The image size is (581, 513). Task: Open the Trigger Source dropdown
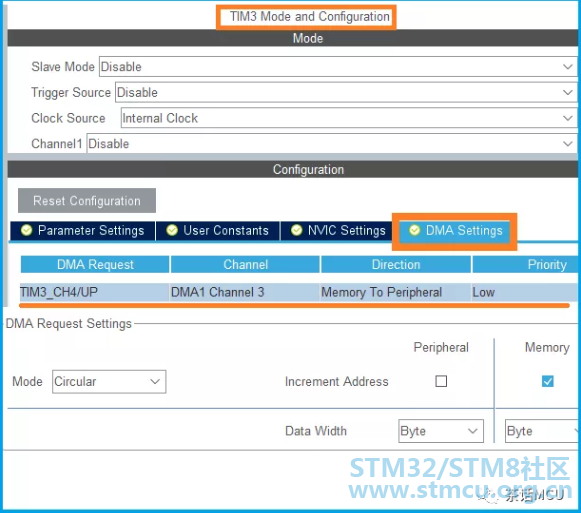346,92
